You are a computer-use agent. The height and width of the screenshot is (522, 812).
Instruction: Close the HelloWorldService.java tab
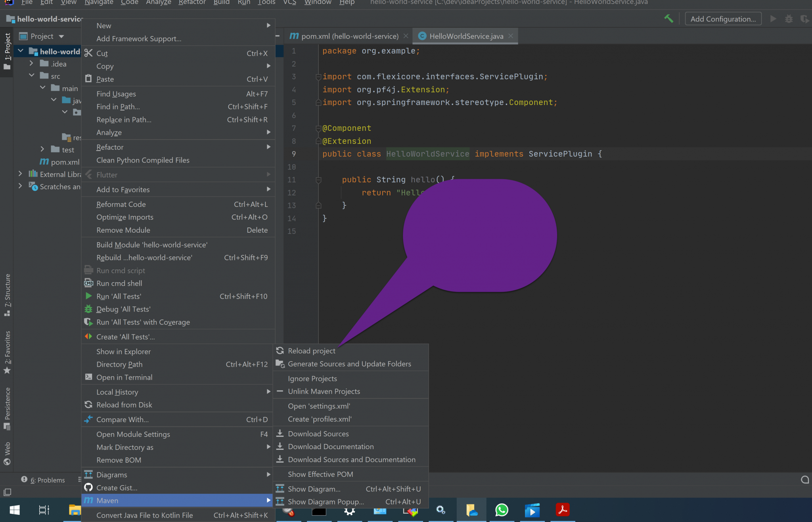point(511,36)
